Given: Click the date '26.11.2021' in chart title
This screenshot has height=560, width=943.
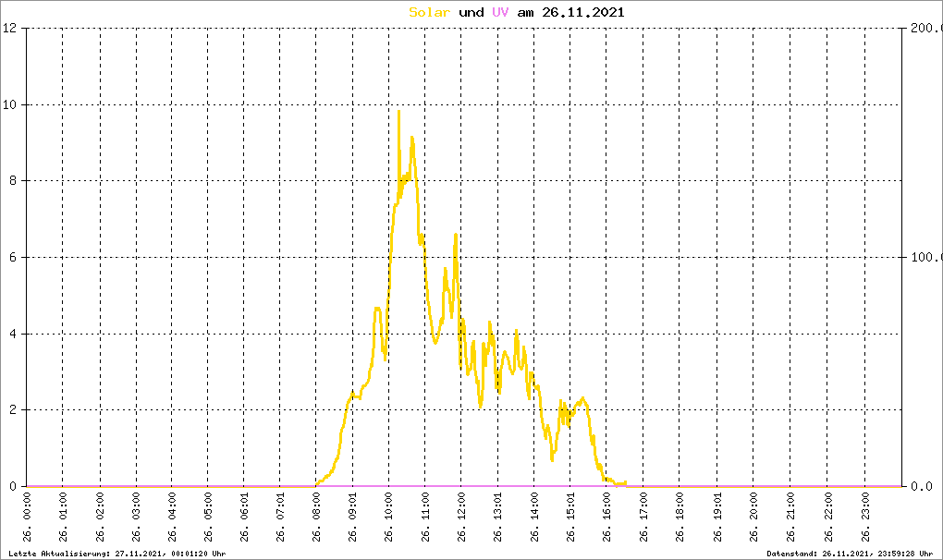Looking at the screenshot, I should [x=583, y=12].
